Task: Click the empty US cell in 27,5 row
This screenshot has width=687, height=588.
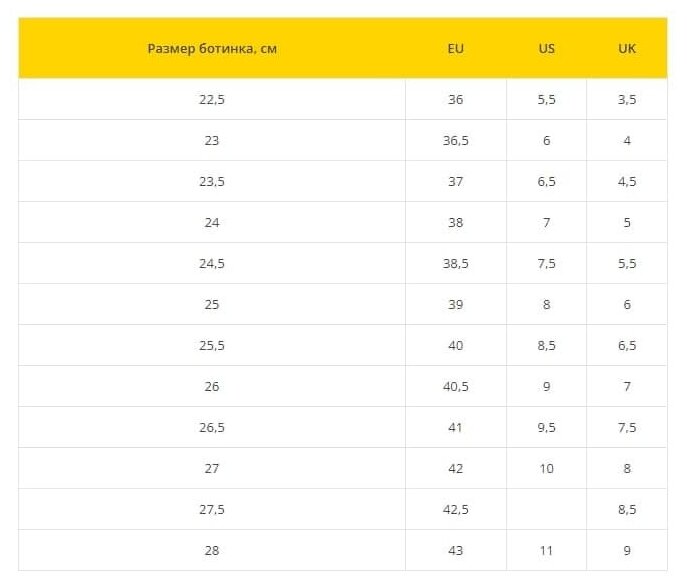Action: pos(546,509)
